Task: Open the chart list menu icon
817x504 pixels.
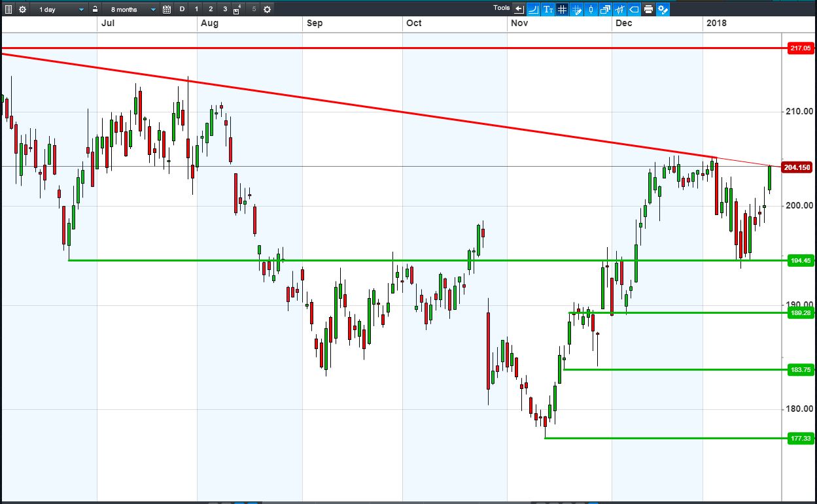Action: (x=8, y=9)
